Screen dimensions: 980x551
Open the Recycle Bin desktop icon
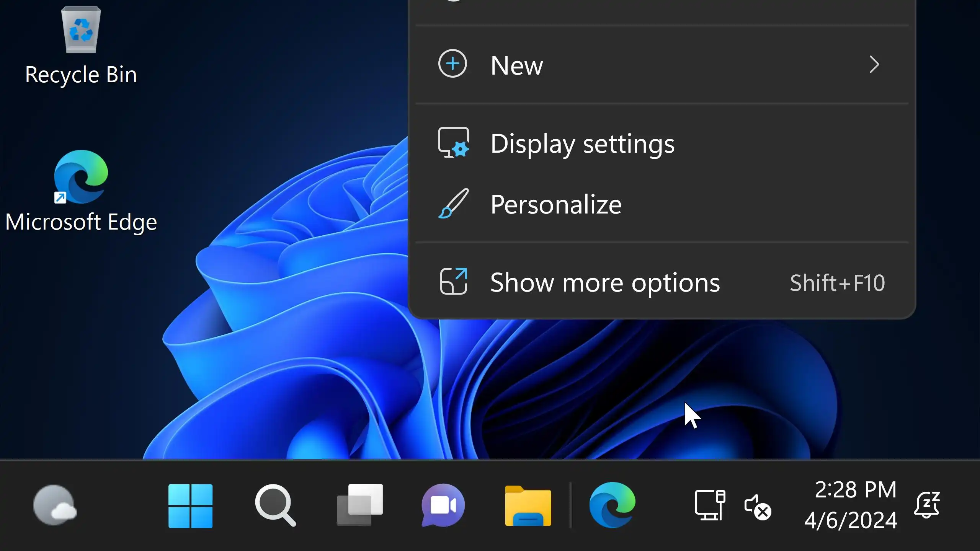[81, 31]
